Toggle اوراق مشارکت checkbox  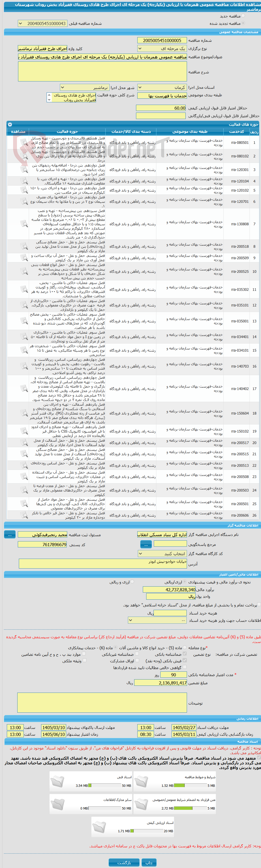pos(137,660)
